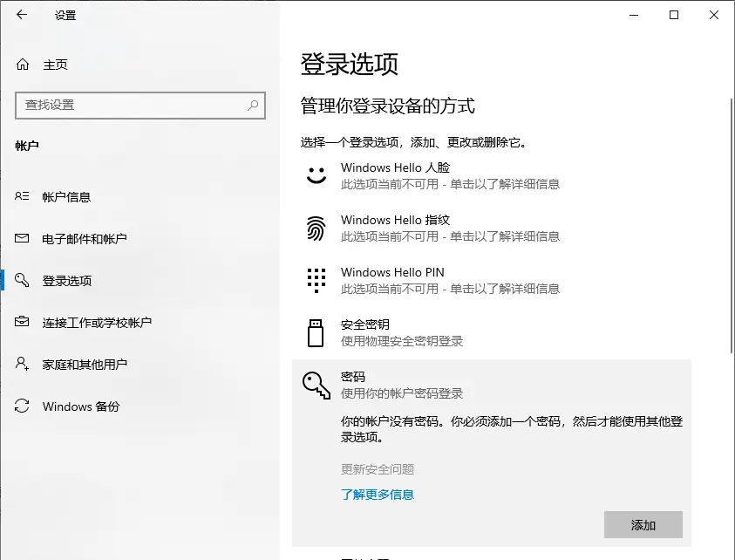The width and height of the screenshot is (735, 560).
Task: Click the Windows Hello 人脸 smiley icon
Action: [x=316, y=175]
